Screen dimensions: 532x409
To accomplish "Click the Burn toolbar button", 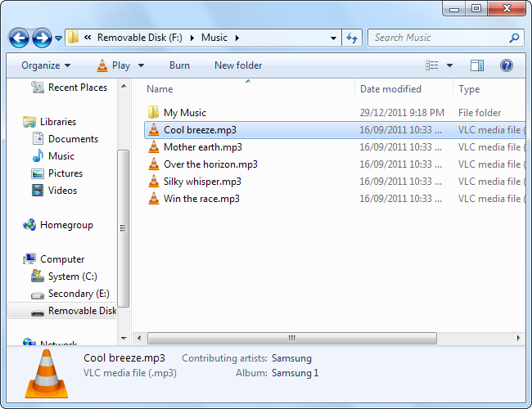I will pyautogui.click(x=179, y=65).
